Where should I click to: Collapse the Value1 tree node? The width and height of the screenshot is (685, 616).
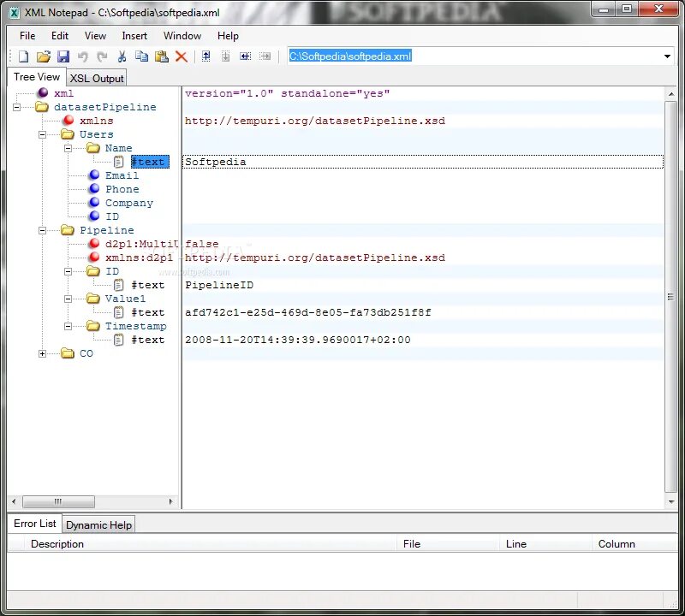tap(68, 299)
